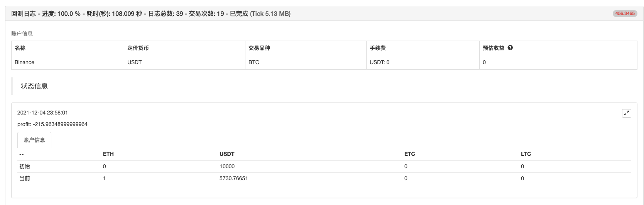Click the 交易品种 column header
Screen dimensions: 644x205
tap(259, 48)
